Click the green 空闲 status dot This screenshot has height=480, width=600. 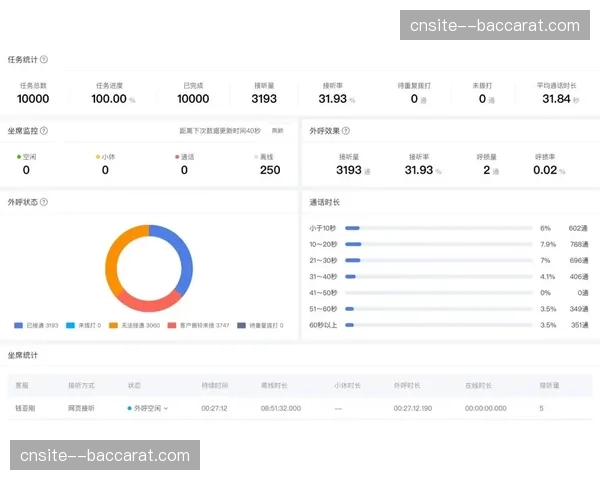pyautogui.click(x=19, y=157)
